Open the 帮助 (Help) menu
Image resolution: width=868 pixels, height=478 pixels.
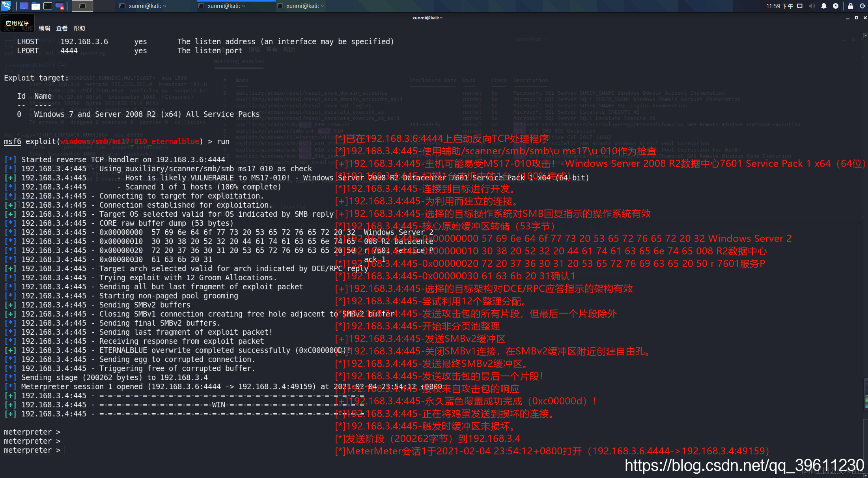(x=79, y=28)
